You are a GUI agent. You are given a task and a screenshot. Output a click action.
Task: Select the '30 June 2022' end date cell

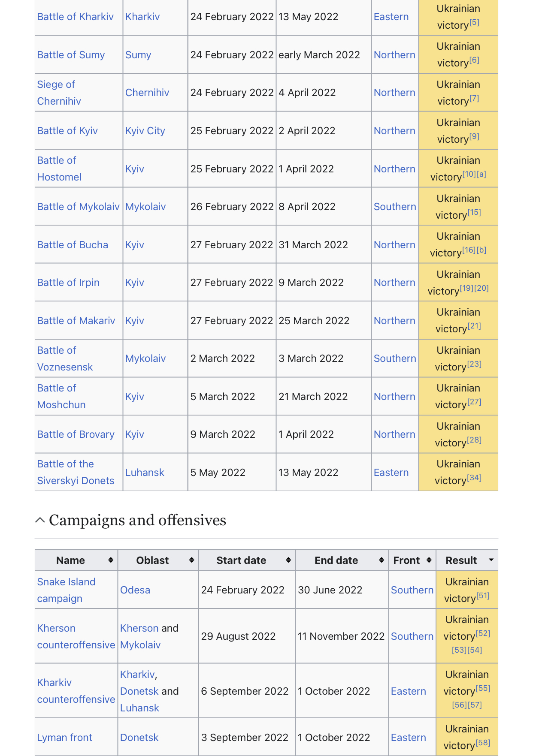330,590
